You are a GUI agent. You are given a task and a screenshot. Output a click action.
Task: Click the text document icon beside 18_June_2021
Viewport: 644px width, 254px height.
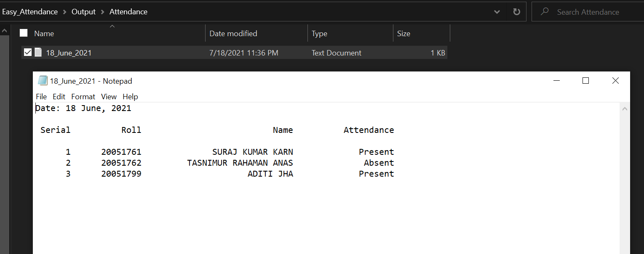coord(38,52)
